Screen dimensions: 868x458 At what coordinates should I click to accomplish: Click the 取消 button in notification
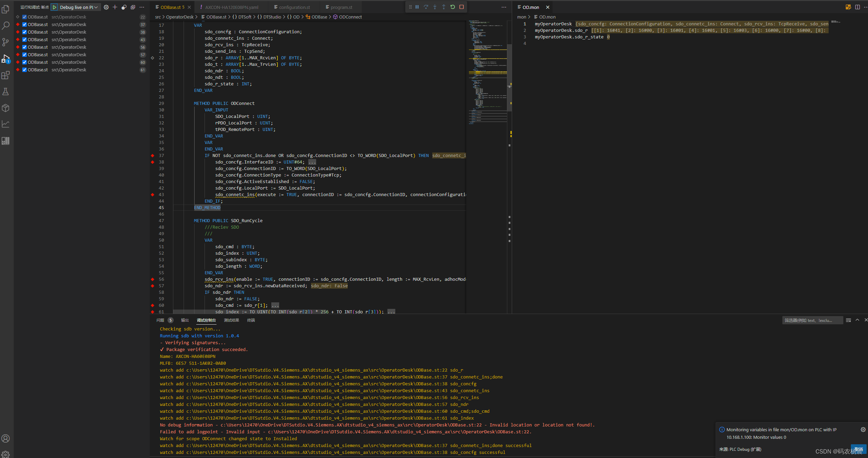[858, 449]
